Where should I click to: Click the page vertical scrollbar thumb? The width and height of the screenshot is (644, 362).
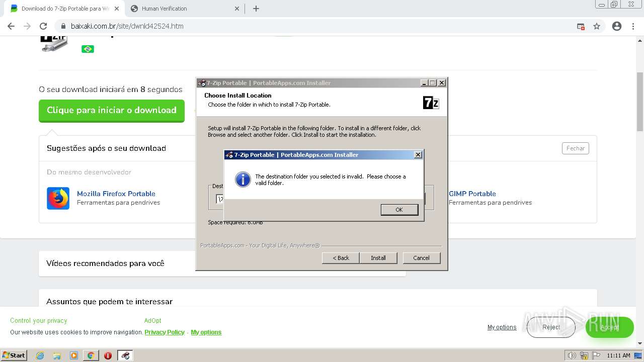[640, 102]
